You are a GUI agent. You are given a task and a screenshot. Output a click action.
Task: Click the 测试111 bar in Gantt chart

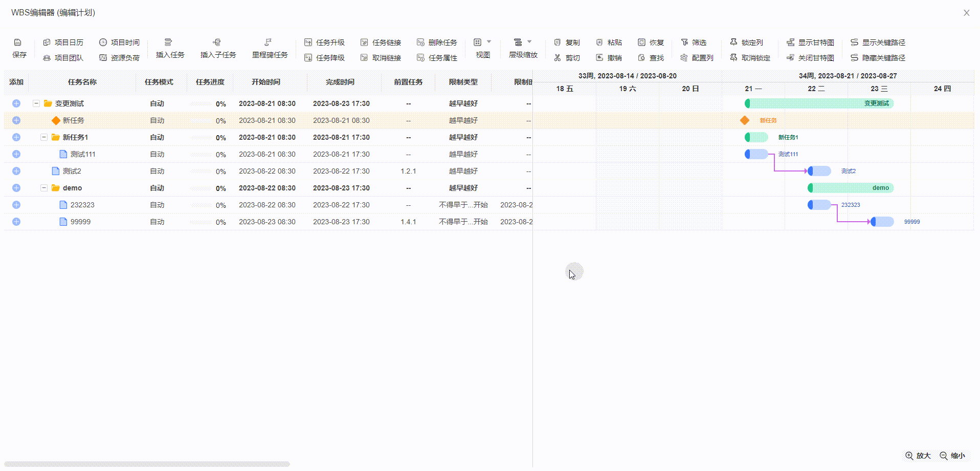756,154
